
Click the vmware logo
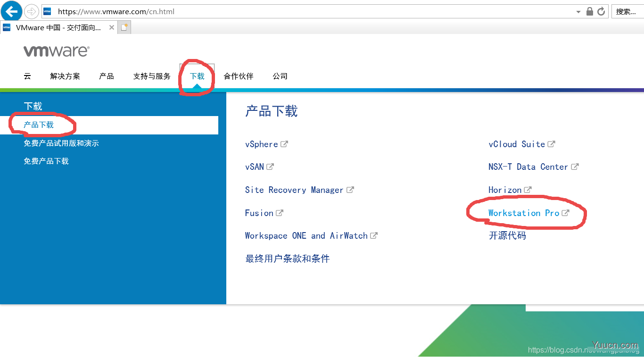56,51
